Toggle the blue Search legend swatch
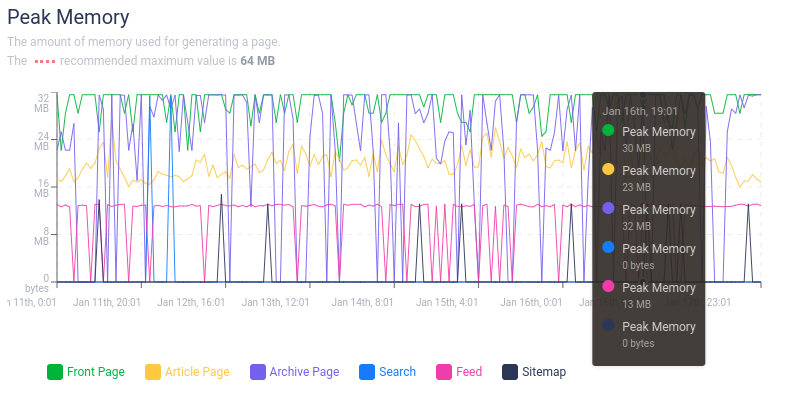Screen dimensions: 809x396 coord(367,372)
